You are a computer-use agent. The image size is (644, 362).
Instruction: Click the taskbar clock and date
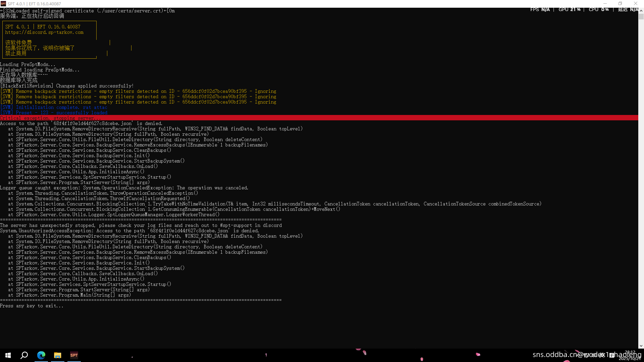click(630, 355)
